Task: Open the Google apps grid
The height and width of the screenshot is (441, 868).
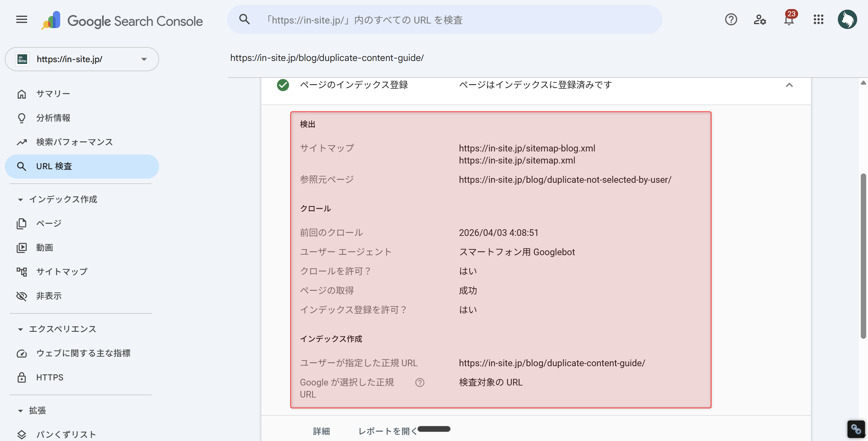Action: 818,20
